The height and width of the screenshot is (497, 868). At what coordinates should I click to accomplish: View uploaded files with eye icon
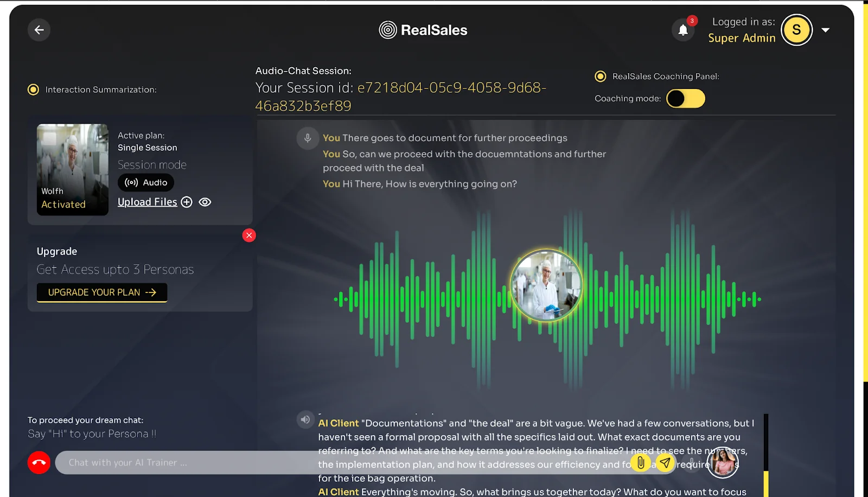tap(205, 202)
